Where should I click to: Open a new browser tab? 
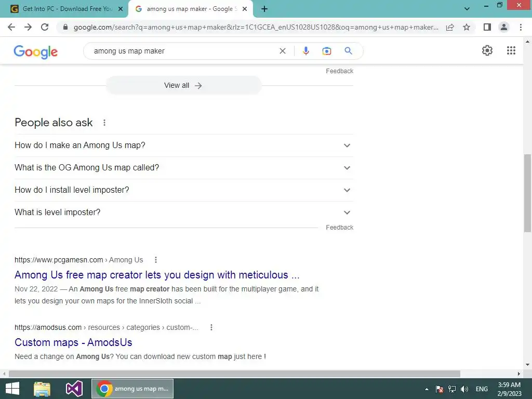(264, 9)
